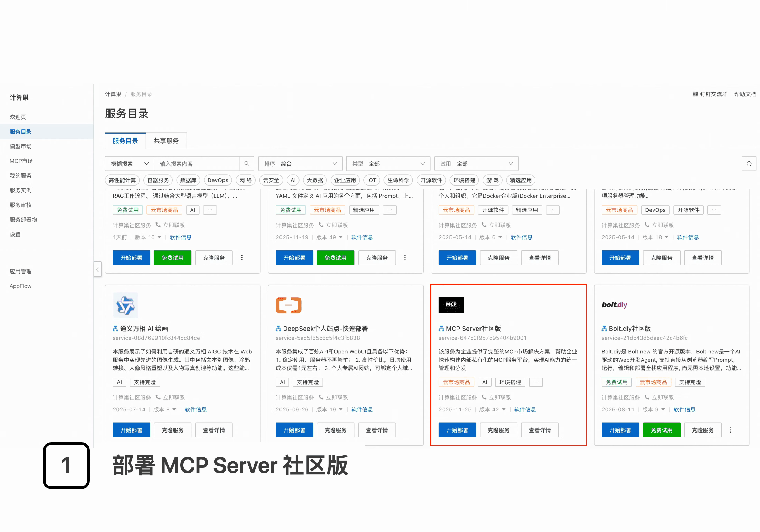Click the DeepSeek orange bracket logo
760x532 pixels.
click(x=288, y=305)
